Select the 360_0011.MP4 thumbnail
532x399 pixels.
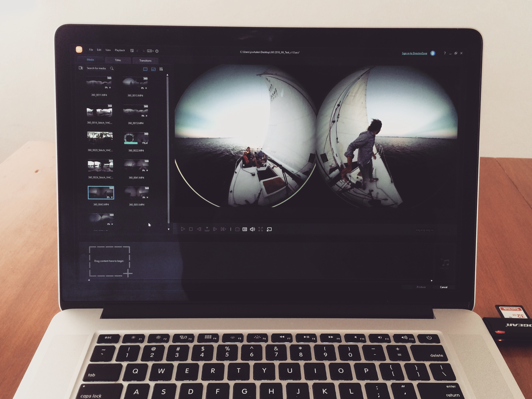pyautogui.click(x=99, y=83)
